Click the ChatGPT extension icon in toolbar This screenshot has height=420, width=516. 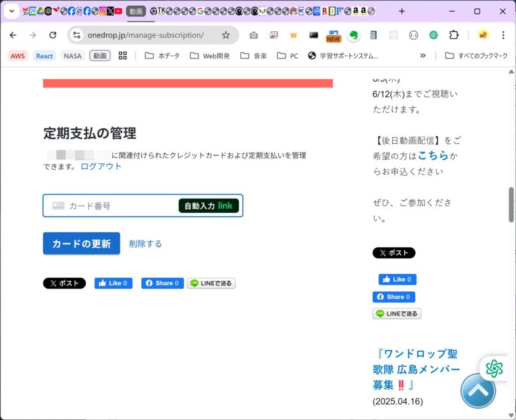434,35
